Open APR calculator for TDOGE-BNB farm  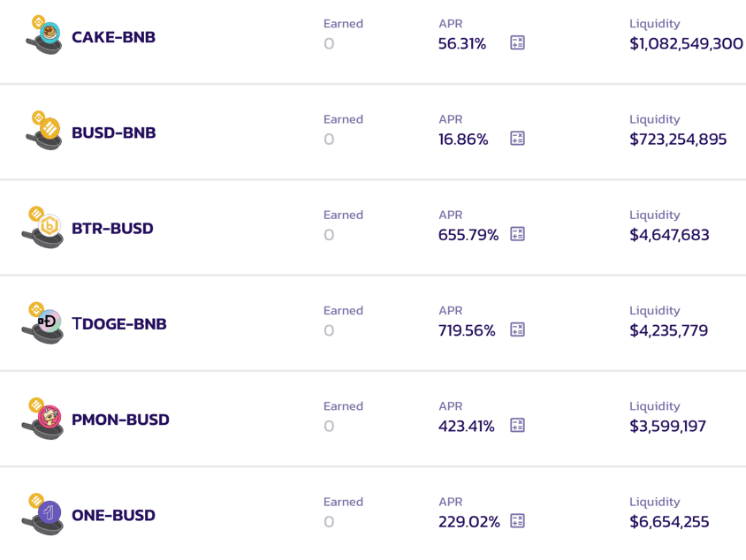[518, 329]
